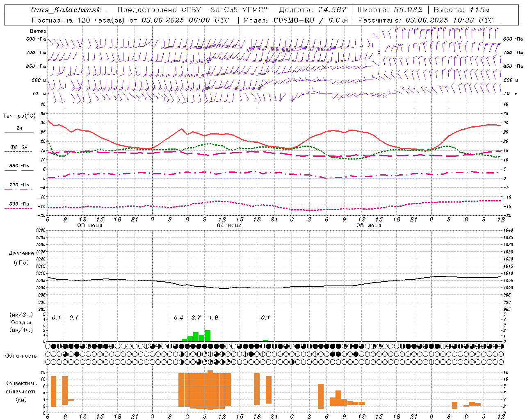Select the Модель COSMO-RU / 6.6км label
Screen dimensions: 525x420
pos(296,20)
